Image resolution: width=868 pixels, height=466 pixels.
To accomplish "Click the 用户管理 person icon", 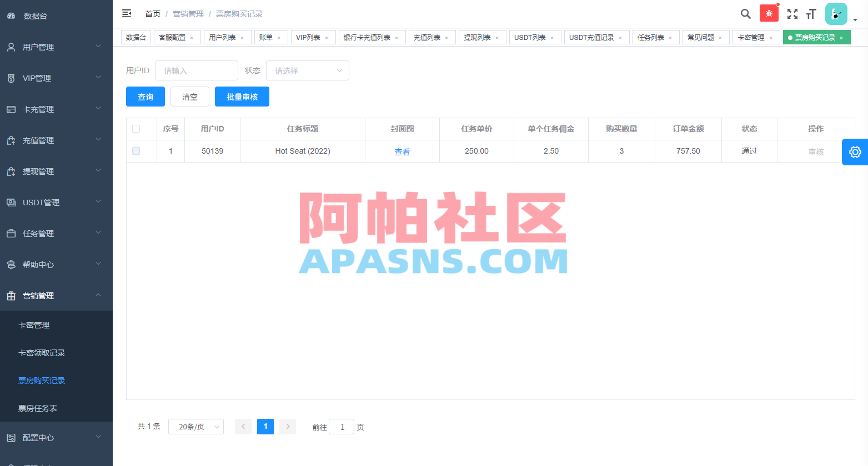I will click(x=11, y=47).
